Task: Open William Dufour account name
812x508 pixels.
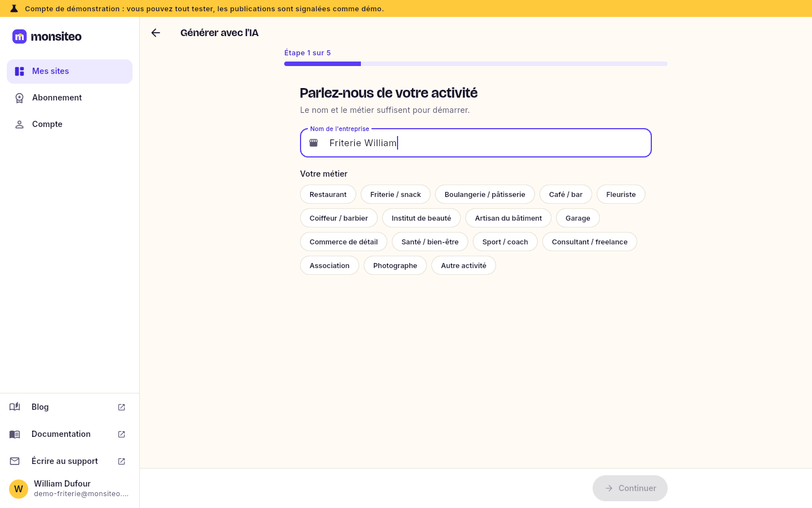Action: 62,484
